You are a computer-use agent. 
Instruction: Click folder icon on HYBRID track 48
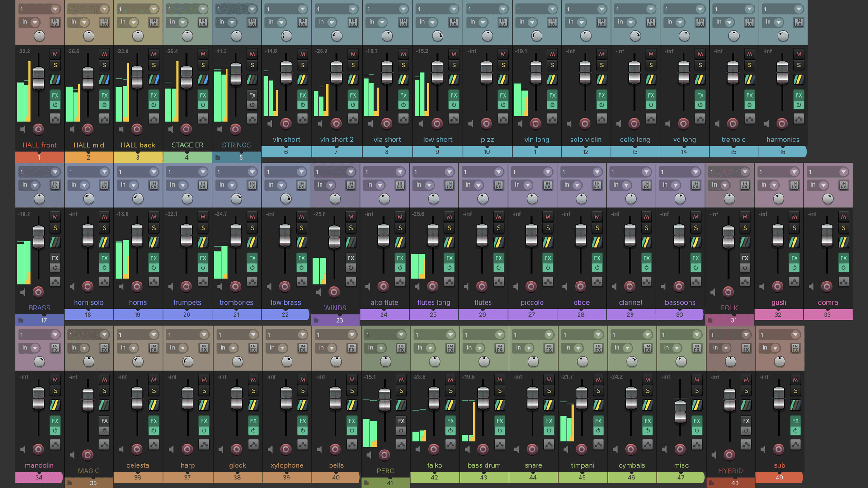(712, 483)
